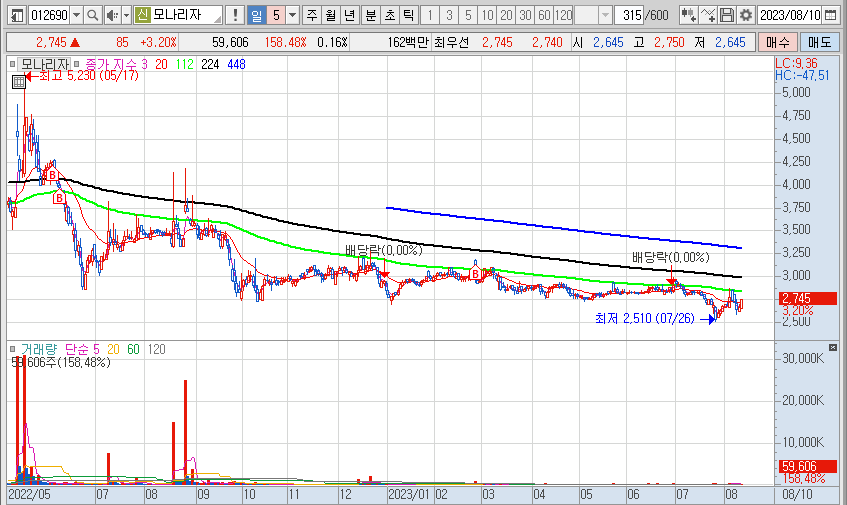This screenshot has height=505, width=847.
Task: Click the 최고 5,230 high marker
Action: 82,76
